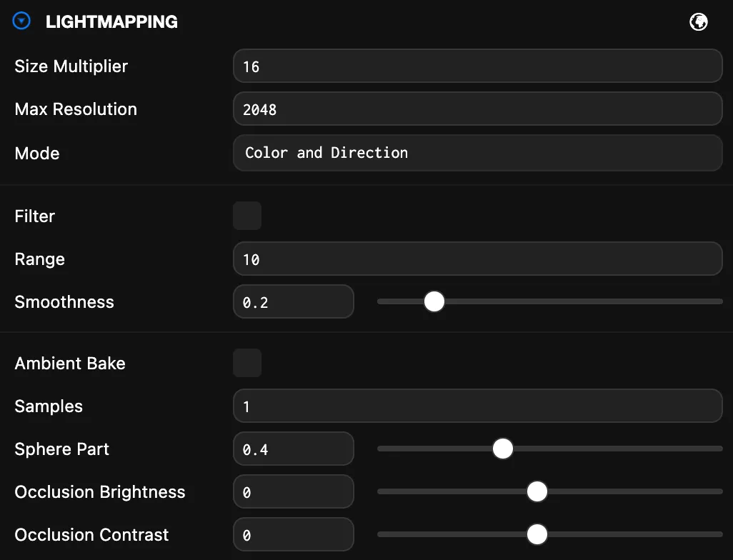Select Color and Direction mode option
Screen dimensions: 733x560
[x=477, y=152]
